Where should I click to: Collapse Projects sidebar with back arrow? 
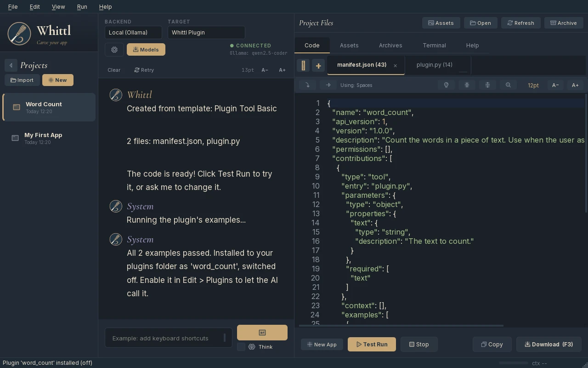click(11, 65)
